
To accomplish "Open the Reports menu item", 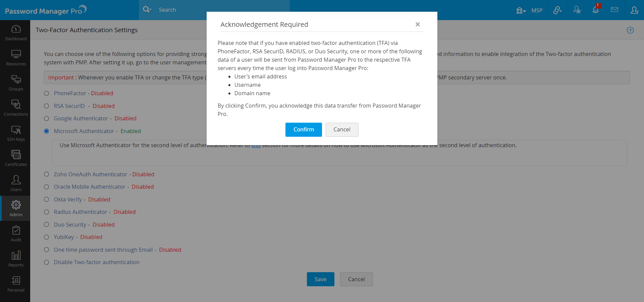I will 16,259.
